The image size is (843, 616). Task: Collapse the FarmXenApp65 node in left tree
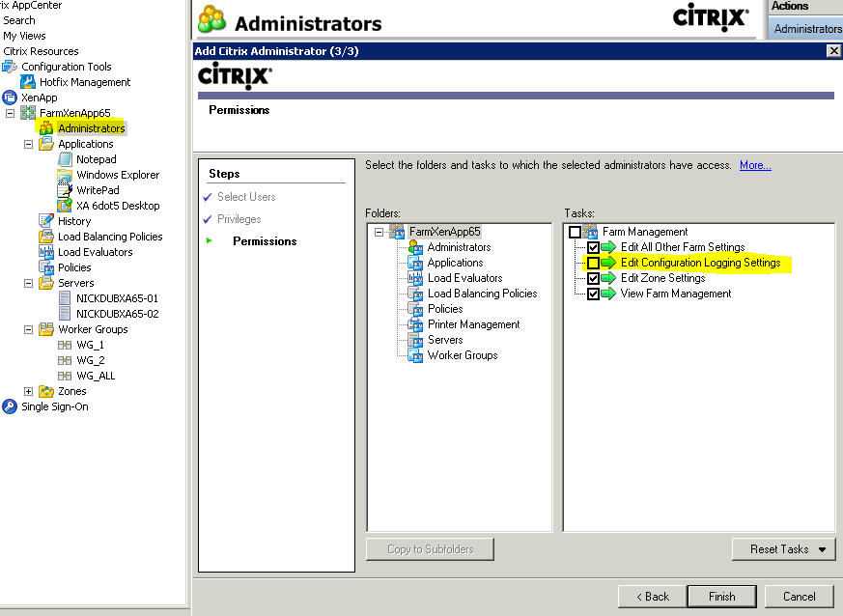(11, 113)
